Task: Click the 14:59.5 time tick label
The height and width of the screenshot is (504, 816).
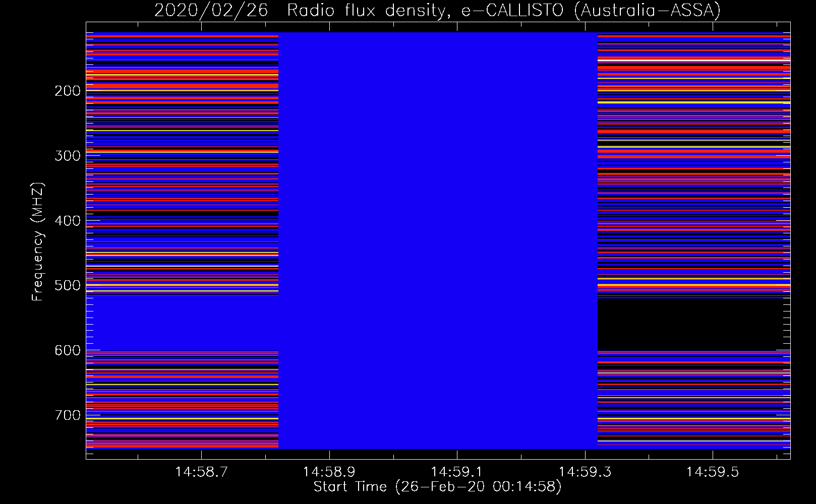Action: [712, 472]
